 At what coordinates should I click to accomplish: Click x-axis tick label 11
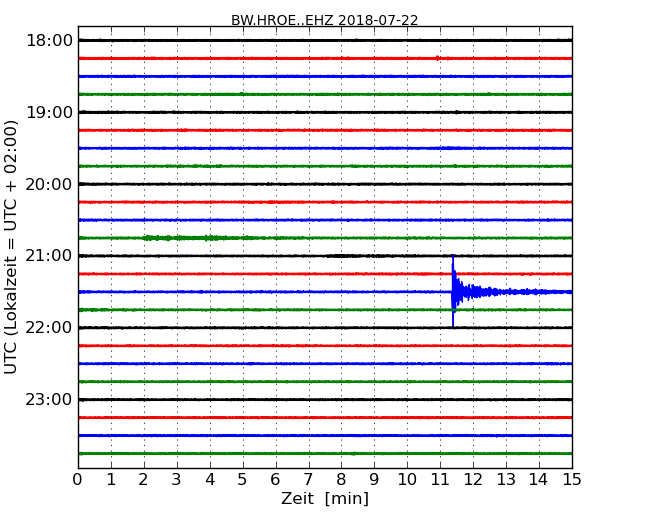click(x=440, y=479)
